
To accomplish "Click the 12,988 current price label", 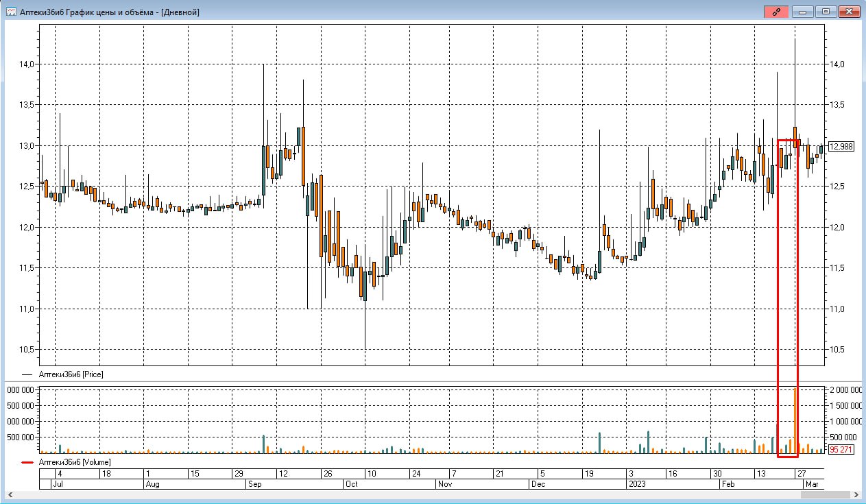I will [841, 146].
